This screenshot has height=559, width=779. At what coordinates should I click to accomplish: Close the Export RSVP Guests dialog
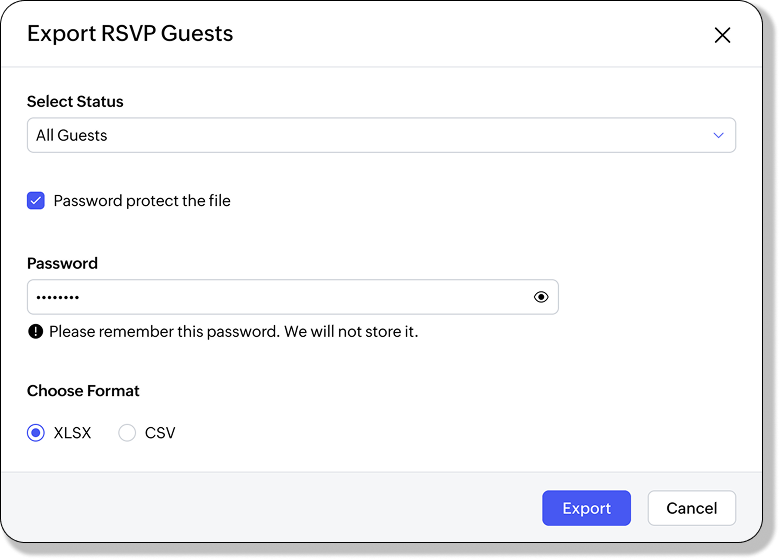click(722, 35)
